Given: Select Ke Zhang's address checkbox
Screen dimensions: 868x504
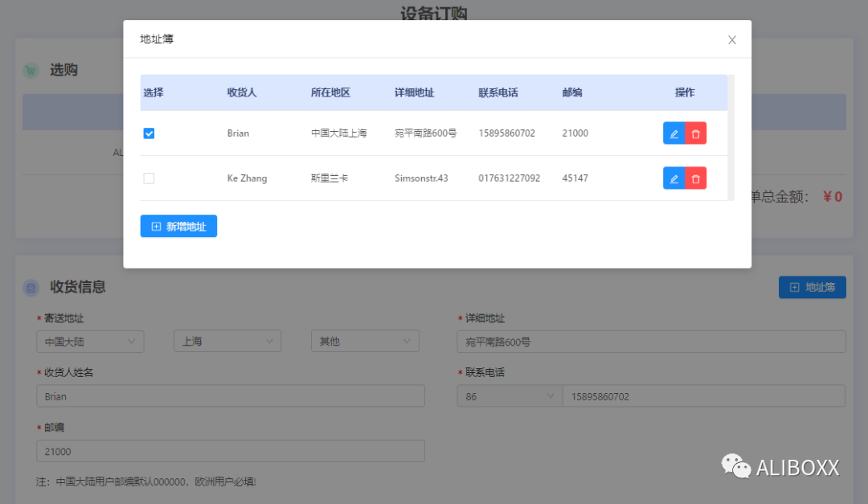Looking at the screenshot, I should (149, 178).
